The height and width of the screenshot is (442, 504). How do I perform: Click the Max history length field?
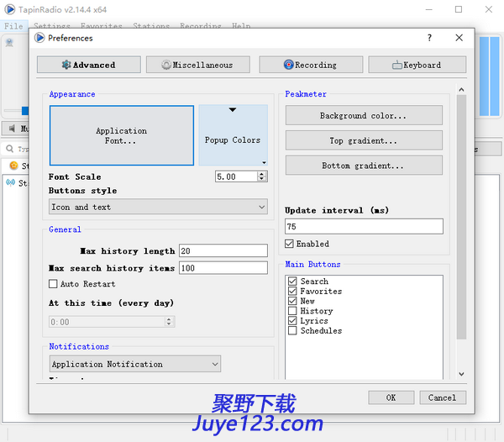pyautogui.click(x=223, y=250)
